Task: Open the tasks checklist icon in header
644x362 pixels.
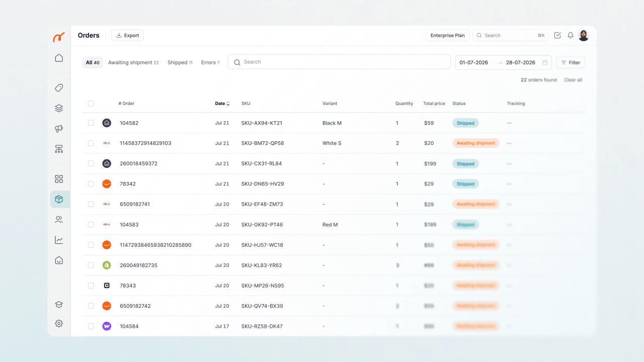Action: [557, 35]
